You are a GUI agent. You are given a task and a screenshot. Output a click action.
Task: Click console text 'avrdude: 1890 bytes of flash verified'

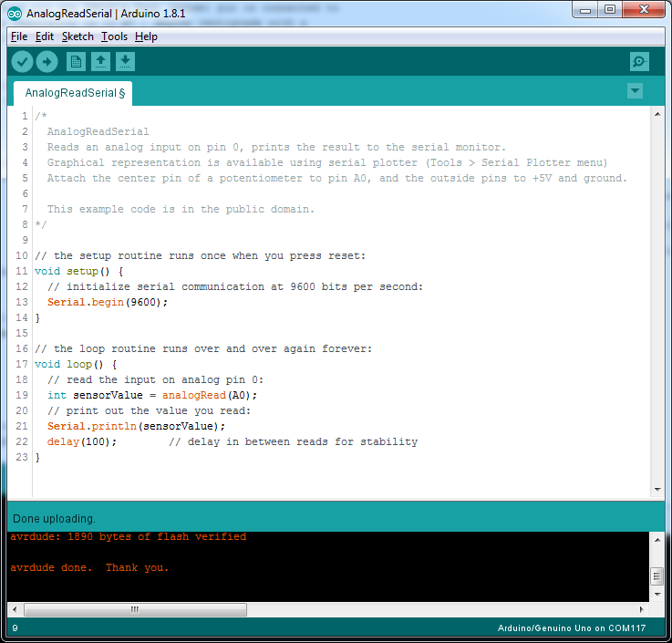pos(129,536)
